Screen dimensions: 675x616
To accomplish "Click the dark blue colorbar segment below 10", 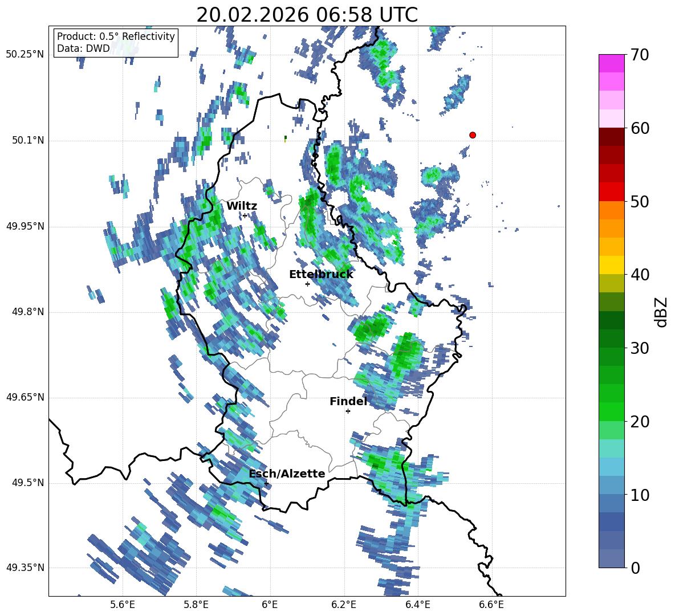I will click(x=611, y=521).
